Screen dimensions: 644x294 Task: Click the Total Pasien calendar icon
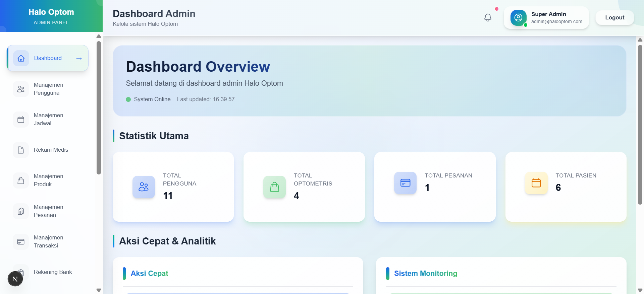536,183
